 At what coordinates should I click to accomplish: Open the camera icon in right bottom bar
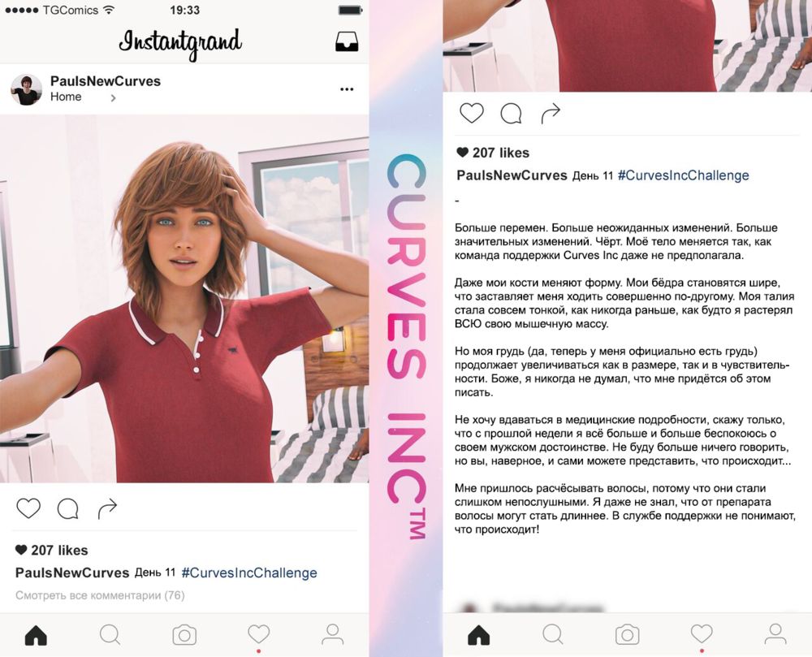627,635
